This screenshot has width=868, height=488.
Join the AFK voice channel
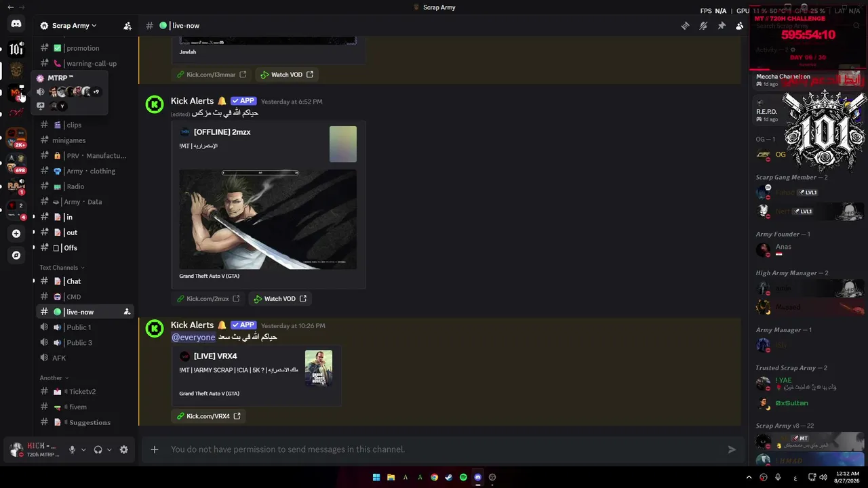tap(84, 358)
